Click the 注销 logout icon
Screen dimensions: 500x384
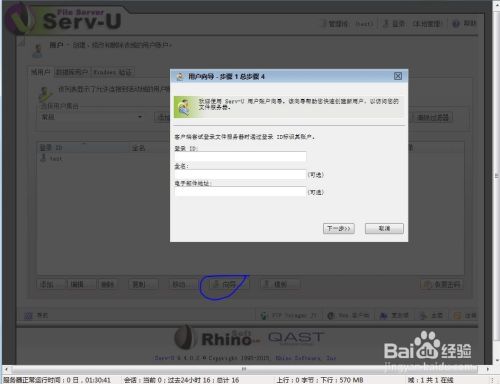coord(457,315)
